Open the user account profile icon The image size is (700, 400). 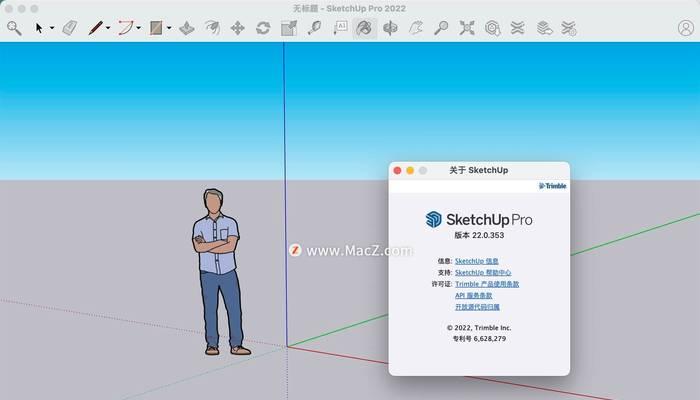tap(686, 28)
